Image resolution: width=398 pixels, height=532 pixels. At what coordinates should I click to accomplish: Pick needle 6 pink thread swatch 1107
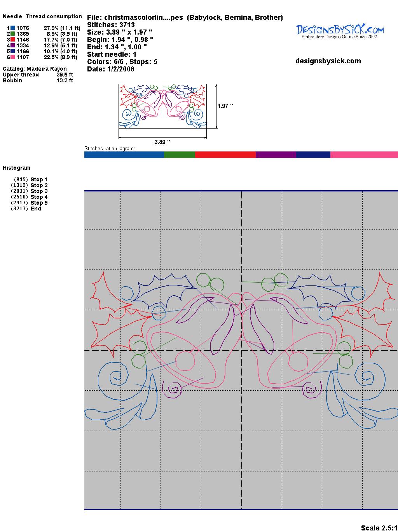(13, 57)
